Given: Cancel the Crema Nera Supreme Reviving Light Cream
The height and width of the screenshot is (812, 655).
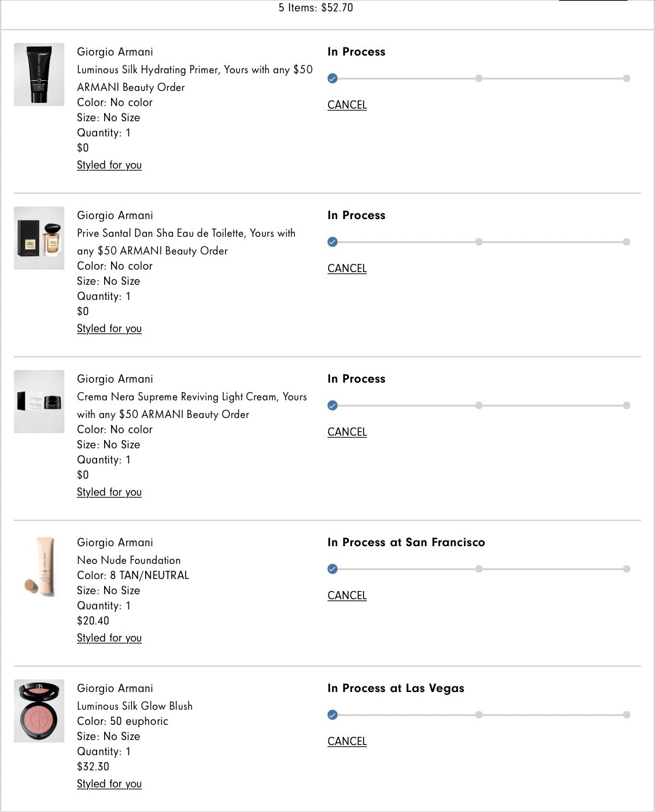Looking at the screenshot, I should coord(346,432).
